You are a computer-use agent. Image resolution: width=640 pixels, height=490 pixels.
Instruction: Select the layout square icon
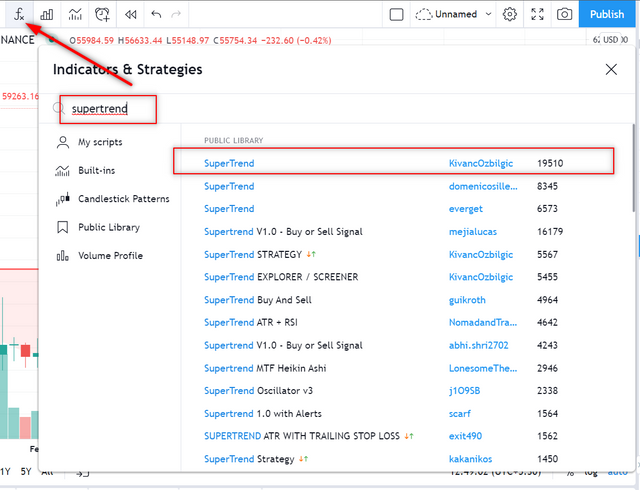(396, 15)
